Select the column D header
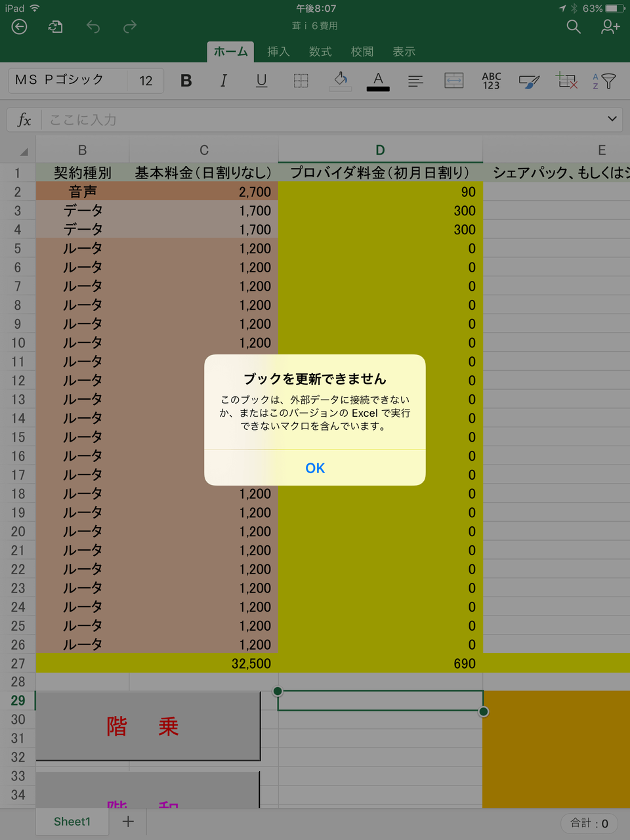 (381, 150)
